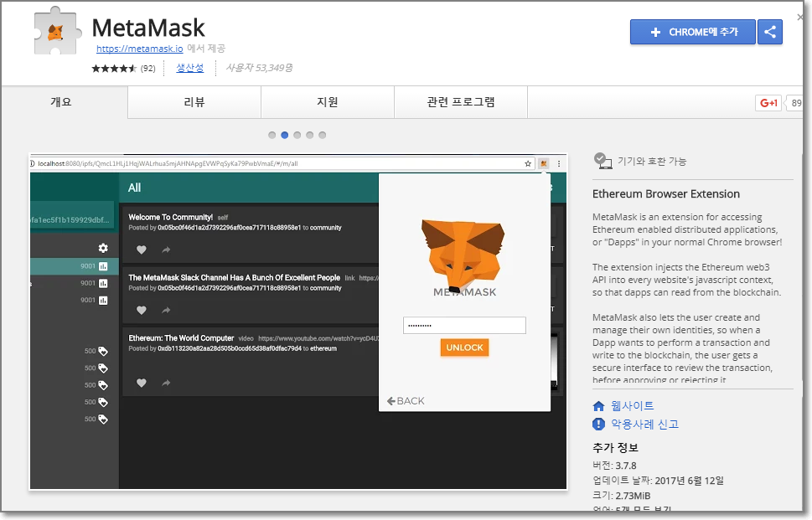
Task: Click the home icon next to 웹사이트
Action: pyautogui.click(x=599, y=406)
